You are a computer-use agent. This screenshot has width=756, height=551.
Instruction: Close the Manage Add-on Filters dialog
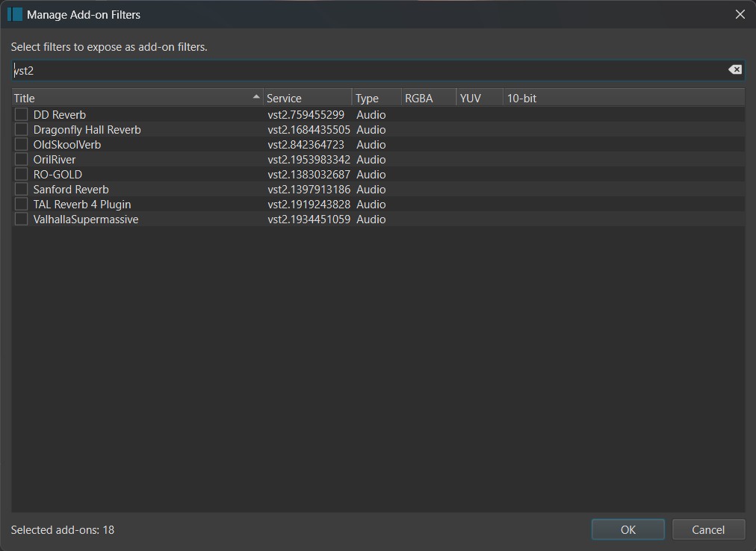pos(740,14)
